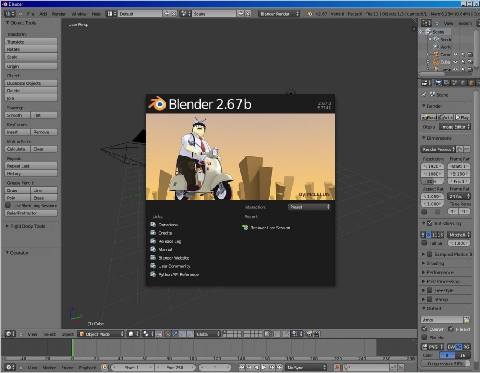Open the viewport shading selector icon

click(x=133, y=334)
